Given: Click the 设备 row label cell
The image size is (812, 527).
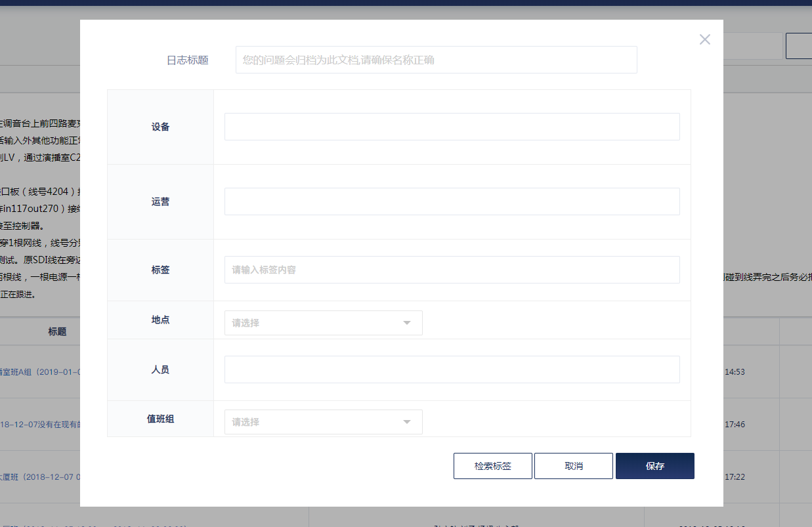Looking at the screenshot, I should tap(160, 127).
